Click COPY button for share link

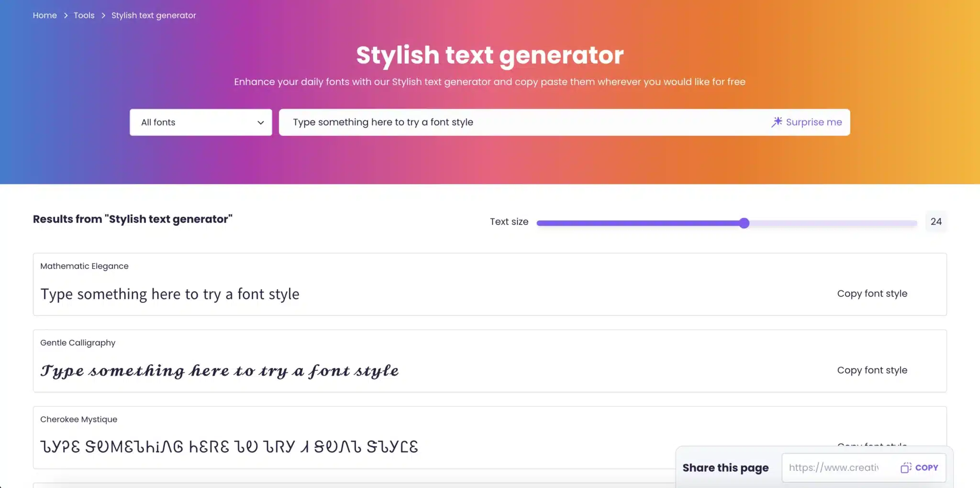pyautogui.click(x=919, y=468)
